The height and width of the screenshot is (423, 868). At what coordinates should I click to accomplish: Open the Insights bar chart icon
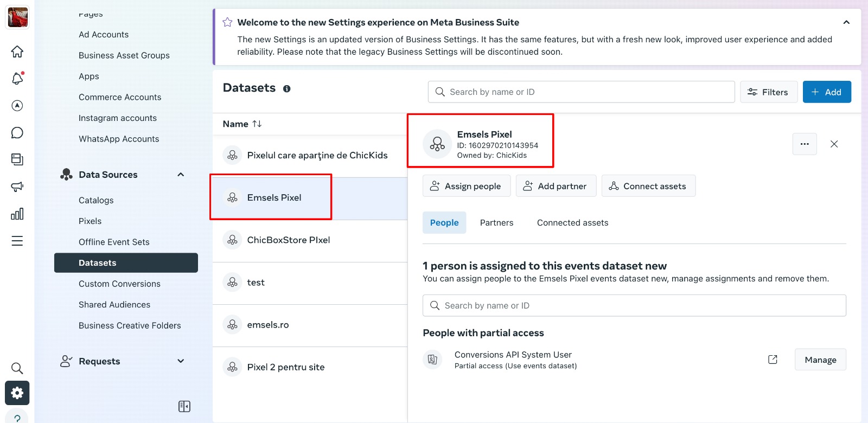tap(17, 214)
